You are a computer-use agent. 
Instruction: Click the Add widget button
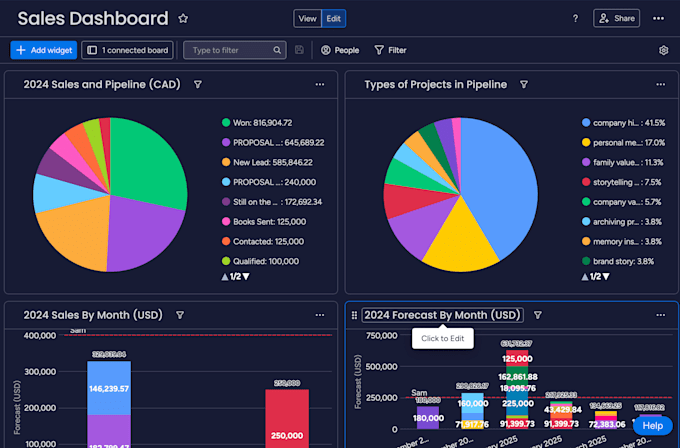click(x=44, y=50)
